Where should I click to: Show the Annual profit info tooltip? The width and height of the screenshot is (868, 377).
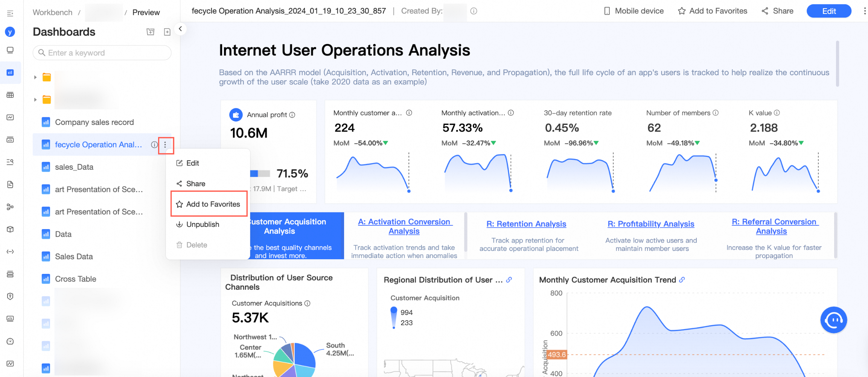pyautogui.click(x=292, y=115)
